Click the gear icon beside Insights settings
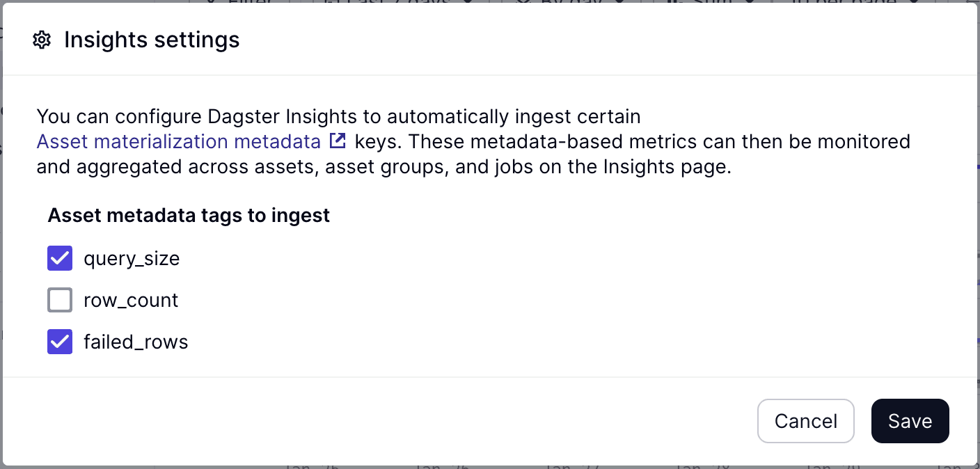The height and width of the screenshot is (469, 980). tap(42, 40)
